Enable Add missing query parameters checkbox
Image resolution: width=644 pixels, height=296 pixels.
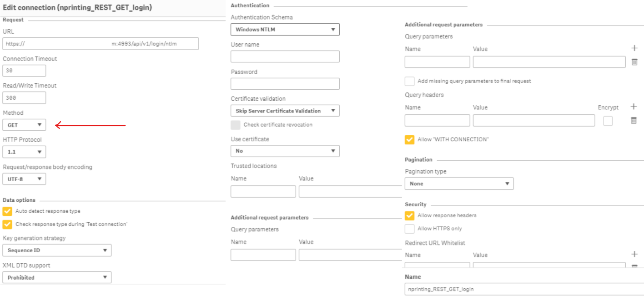[410, 81]
